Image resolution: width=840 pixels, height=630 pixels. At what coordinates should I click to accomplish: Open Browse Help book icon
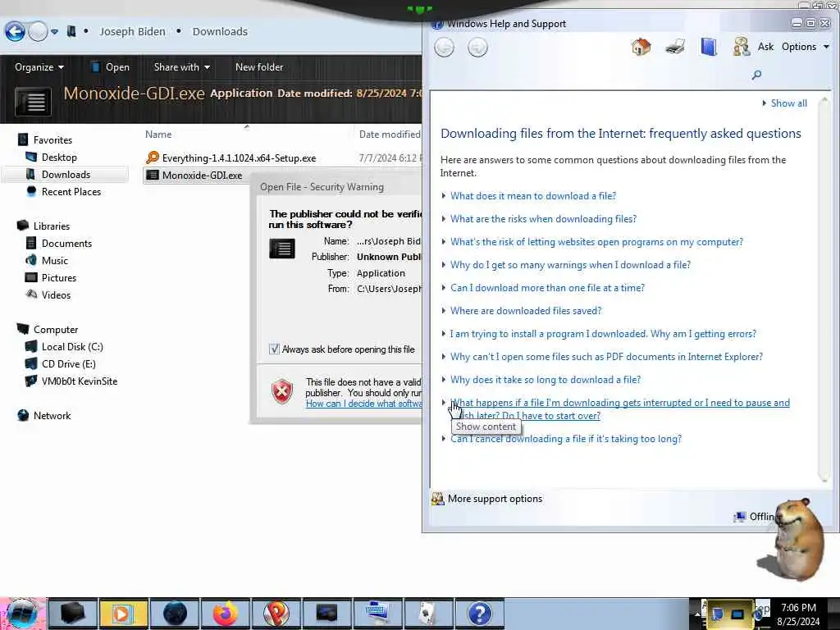click(709, 47)
